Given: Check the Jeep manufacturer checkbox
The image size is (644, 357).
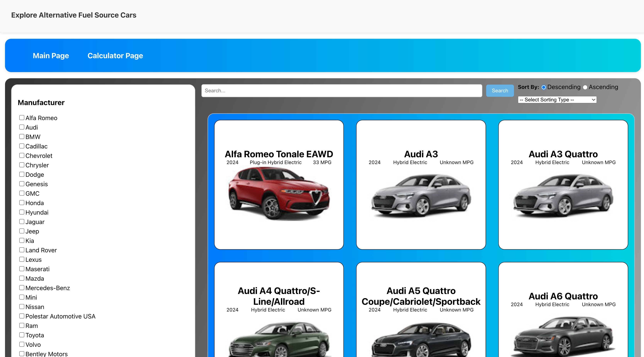Looking at the screenshot, I should [22, 231].
